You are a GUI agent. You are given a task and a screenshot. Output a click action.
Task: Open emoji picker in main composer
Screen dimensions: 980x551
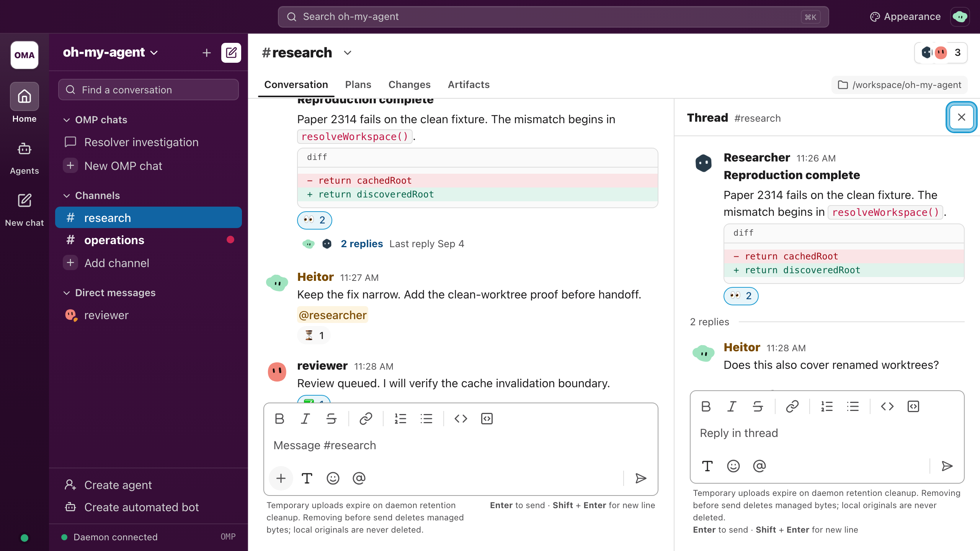(x=333, y=478)
